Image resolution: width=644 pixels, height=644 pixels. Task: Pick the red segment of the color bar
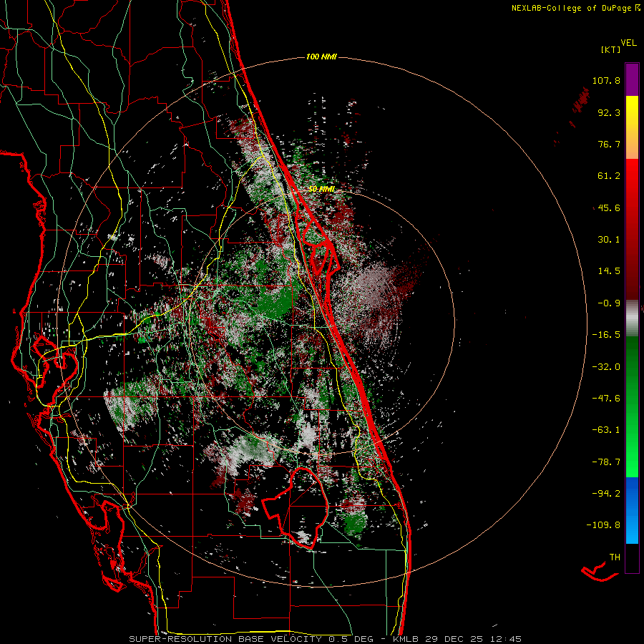point(632,229)
